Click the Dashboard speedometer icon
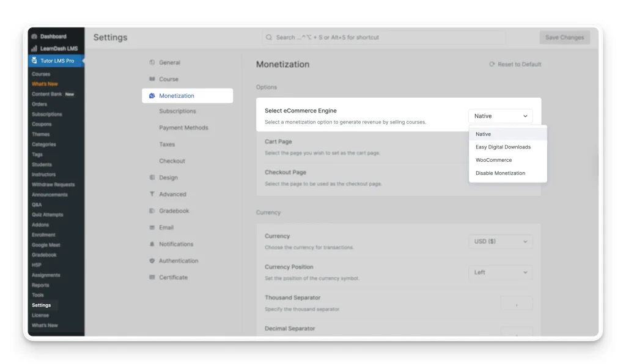 click(x=34, y=36)
